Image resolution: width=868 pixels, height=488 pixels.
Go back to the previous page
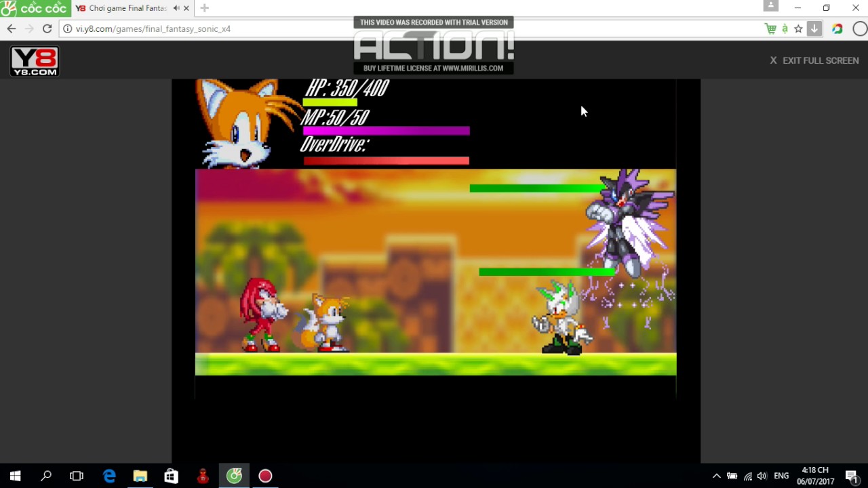[12, 28]
